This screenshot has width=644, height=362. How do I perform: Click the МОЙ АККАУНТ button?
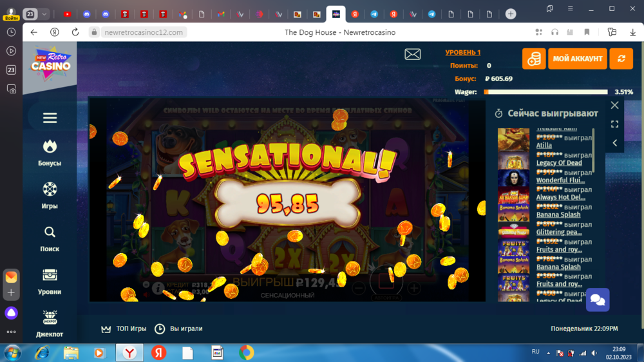(578, 59)
